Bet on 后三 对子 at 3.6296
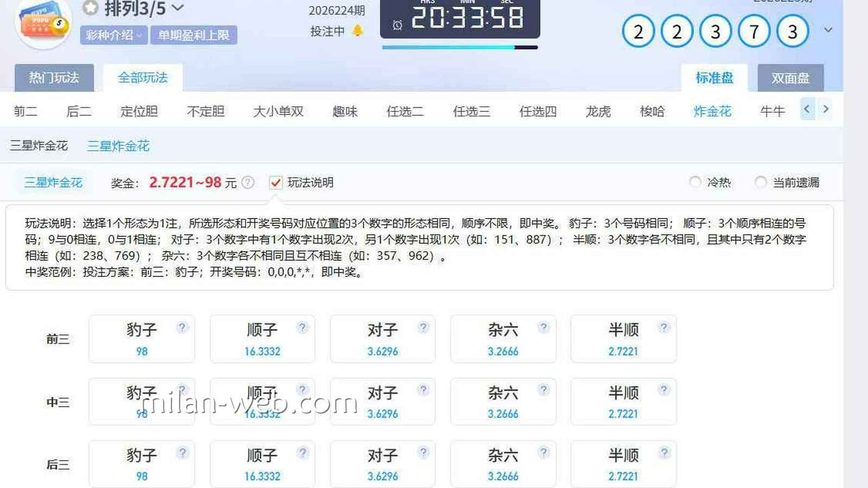Screen dimensions: 868x488 383,464
